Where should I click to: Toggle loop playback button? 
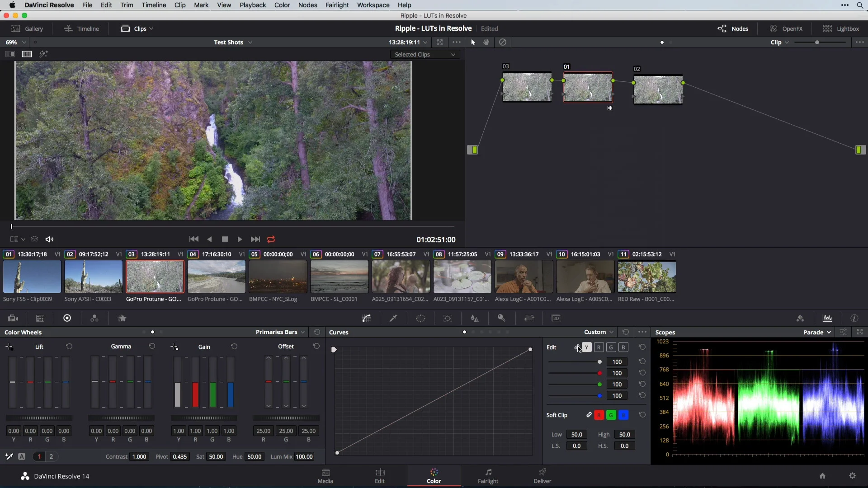click(x=271, y=239)
